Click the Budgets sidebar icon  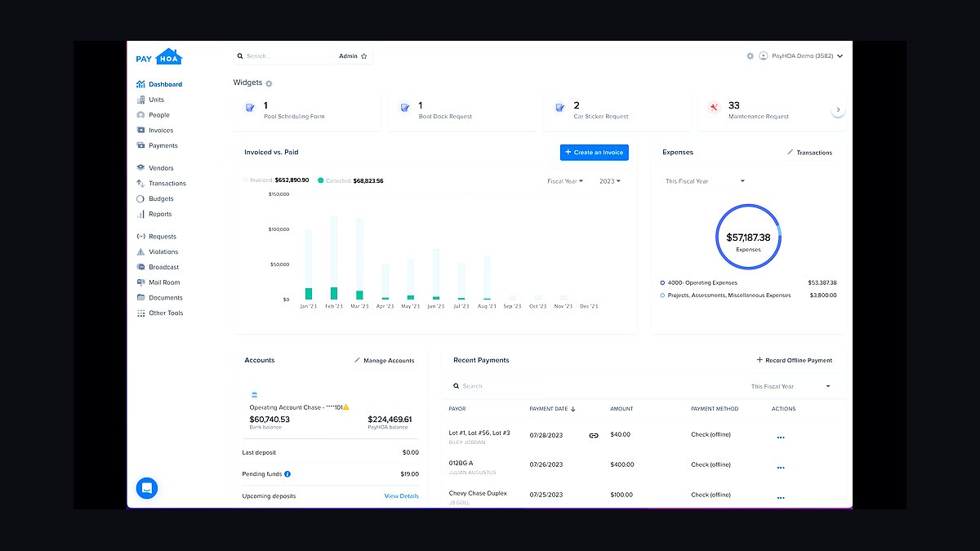tap(140, 198)
